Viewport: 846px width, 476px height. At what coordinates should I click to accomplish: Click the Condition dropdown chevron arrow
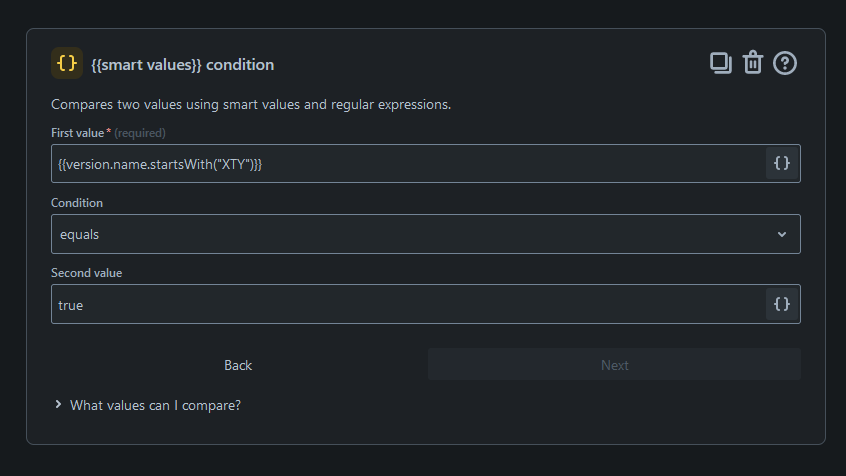(781, 234)
